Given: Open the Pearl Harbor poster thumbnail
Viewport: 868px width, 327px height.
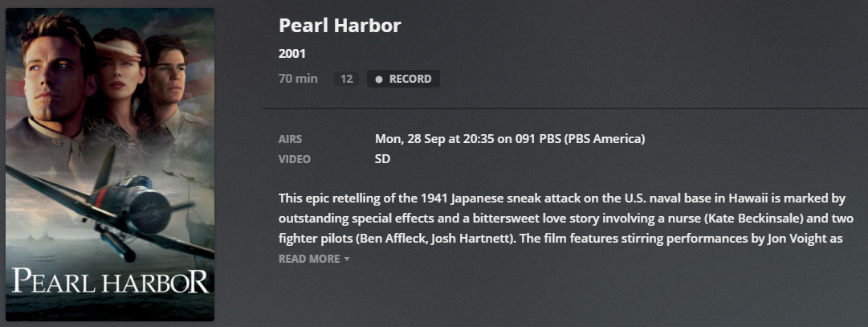Looking at the screenshot, I should tap(110, 164).
